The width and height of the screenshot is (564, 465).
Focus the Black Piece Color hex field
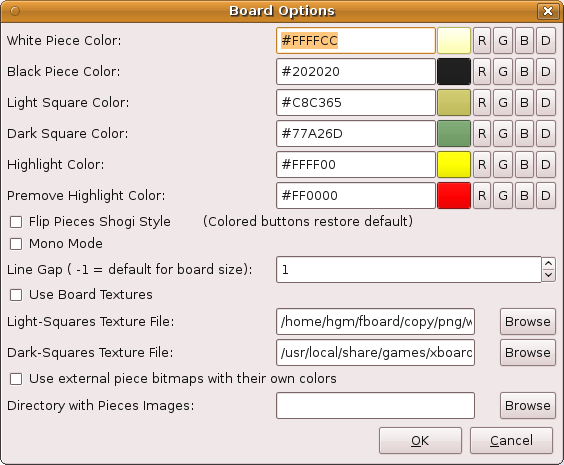(356, 72)
